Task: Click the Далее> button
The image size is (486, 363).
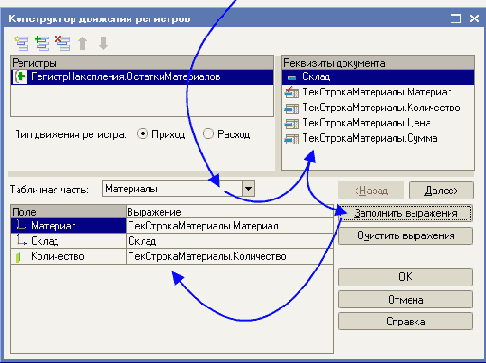Action: point(441,190)
